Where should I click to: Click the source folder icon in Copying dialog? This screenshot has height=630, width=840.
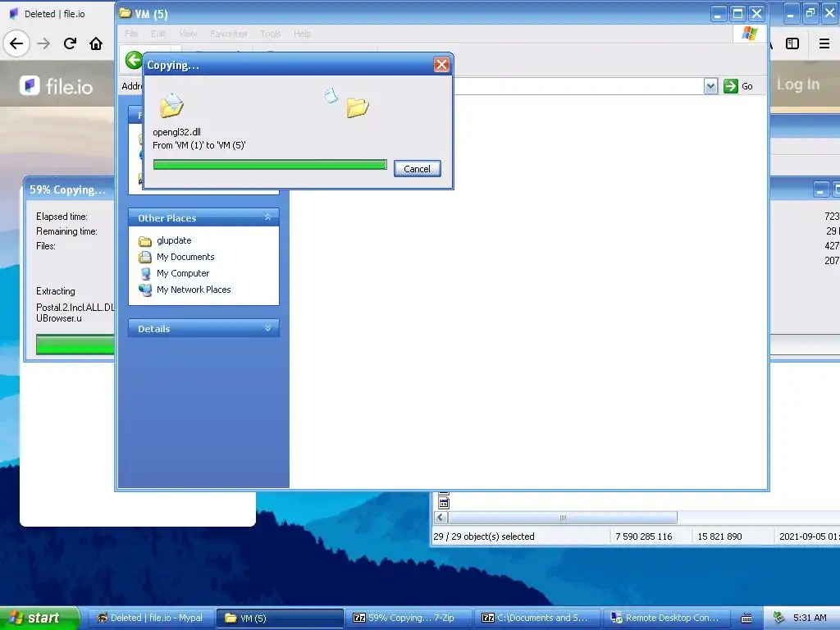pos(171,105)
